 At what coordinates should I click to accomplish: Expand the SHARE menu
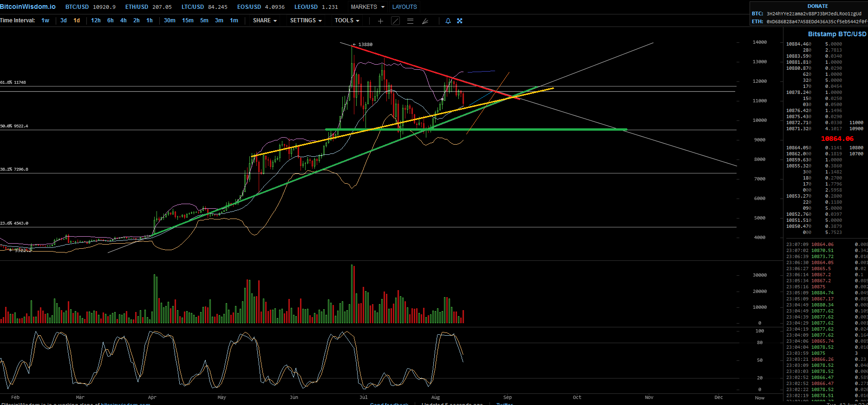click(265, 20)
